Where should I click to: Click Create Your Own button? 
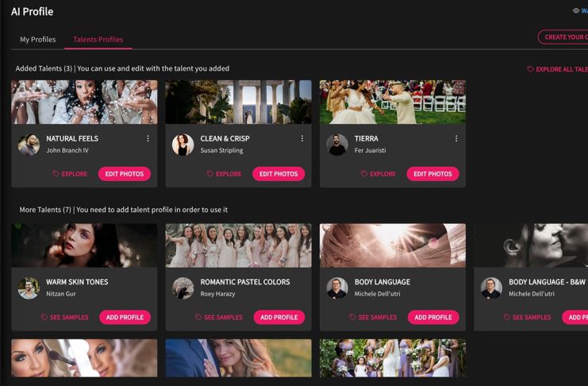[x=563, y=37]
